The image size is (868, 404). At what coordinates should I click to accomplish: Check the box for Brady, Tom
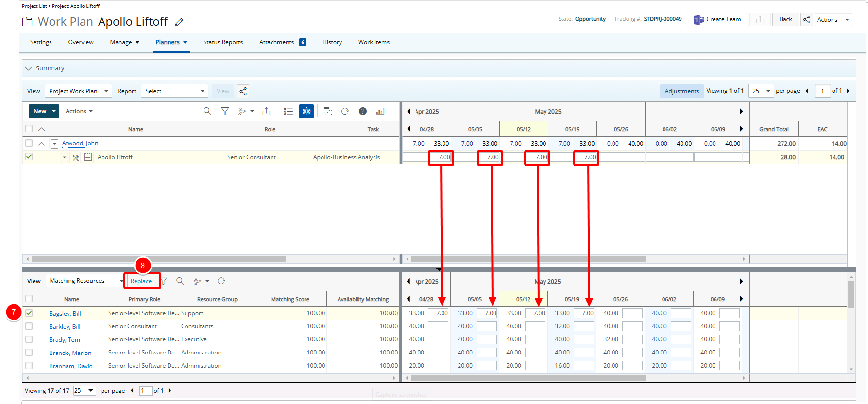(x=29, y=339)
